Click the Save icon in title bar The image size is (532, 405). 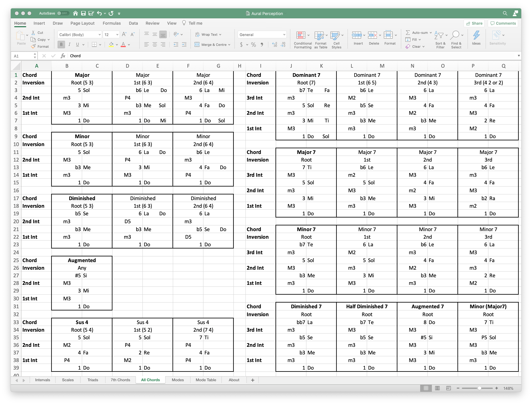[83, 13]
